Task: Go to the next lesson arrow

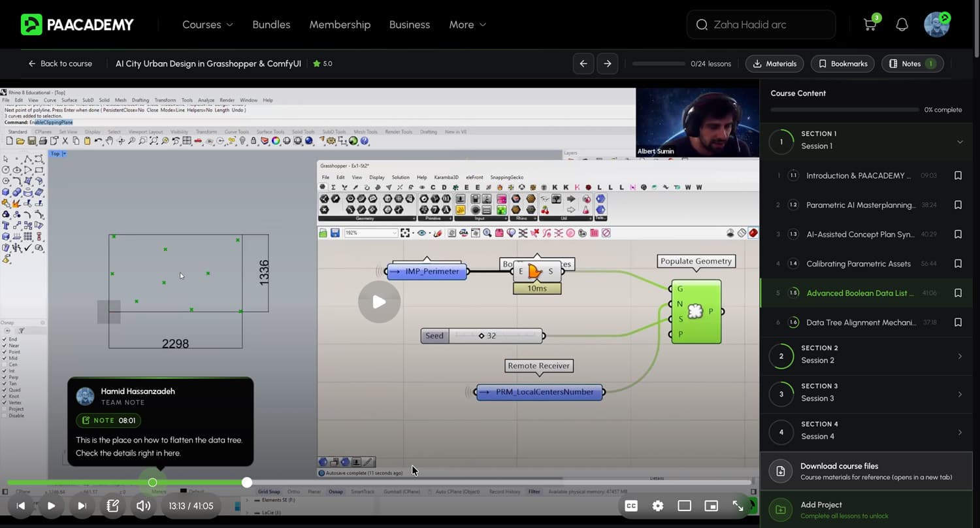Action: 608,63
